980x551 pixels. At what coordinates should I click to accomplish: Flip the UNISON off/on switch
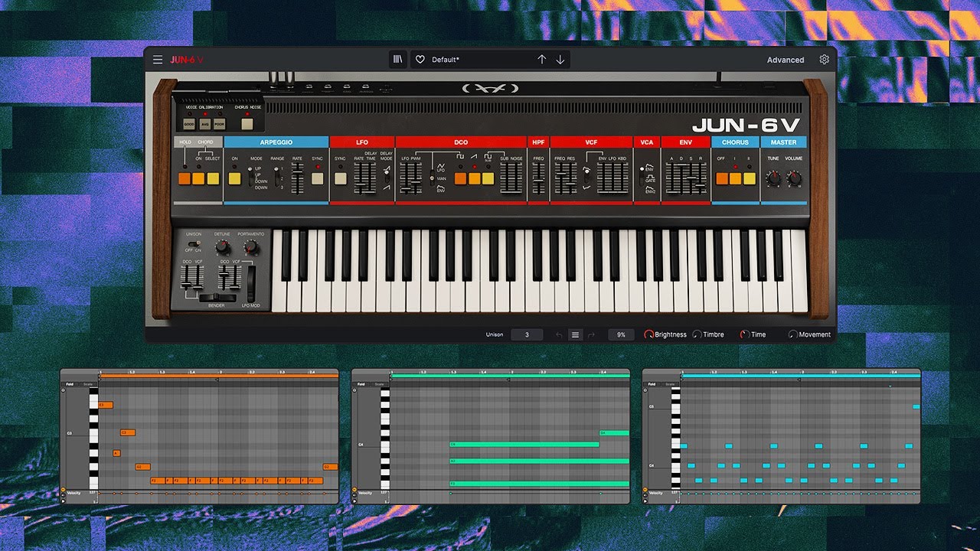[x=195, y=244]
